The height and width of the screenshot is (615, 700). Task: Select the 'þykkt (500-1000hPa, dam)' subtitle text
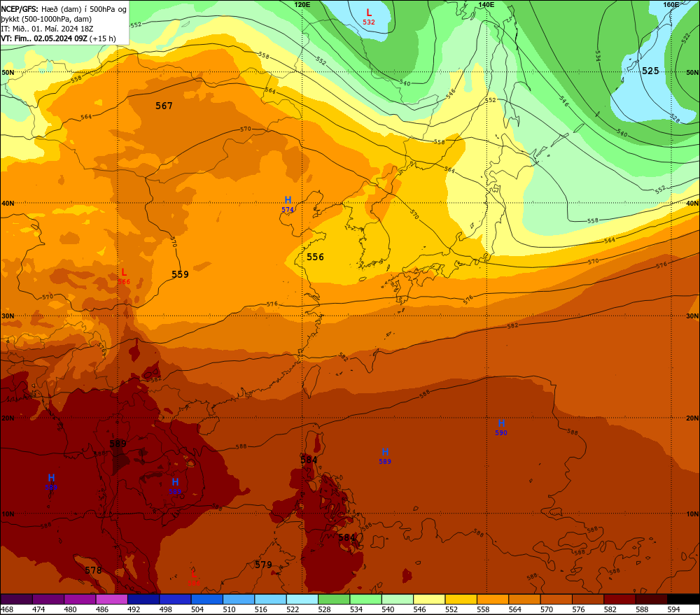tap(46, 19)
